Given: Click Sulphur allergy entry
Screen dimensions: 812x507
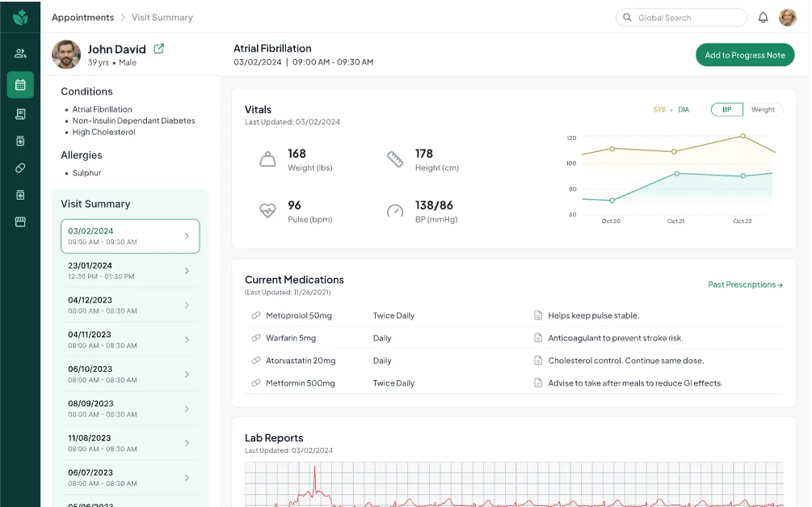Looking at the screenshot, I should (86, 172).
